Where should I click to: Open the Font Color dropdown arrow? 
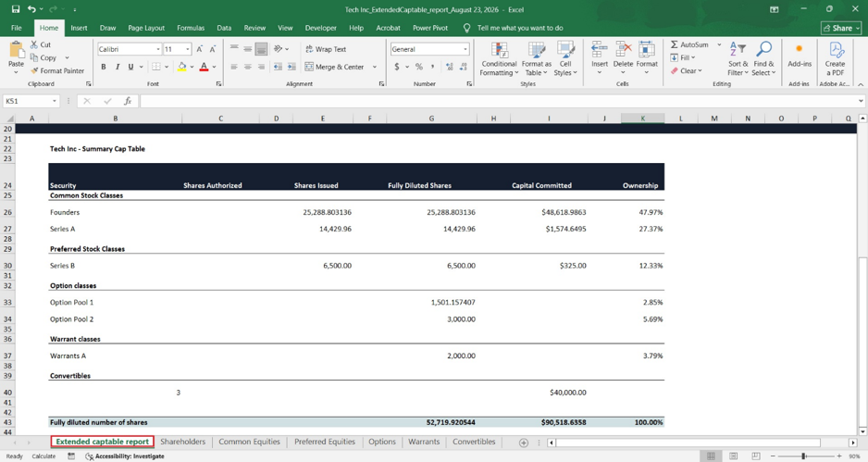click(x=214, y=67)
